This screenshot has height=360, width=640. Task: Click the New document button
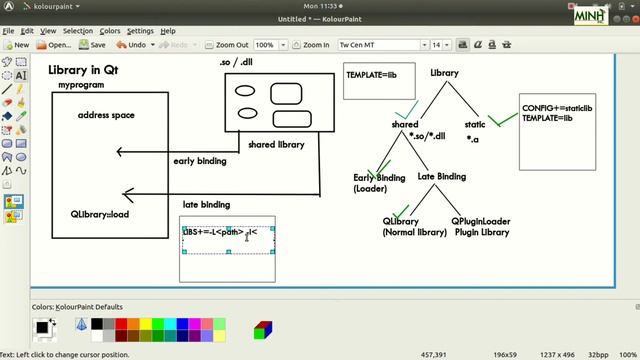coord(16,45)
